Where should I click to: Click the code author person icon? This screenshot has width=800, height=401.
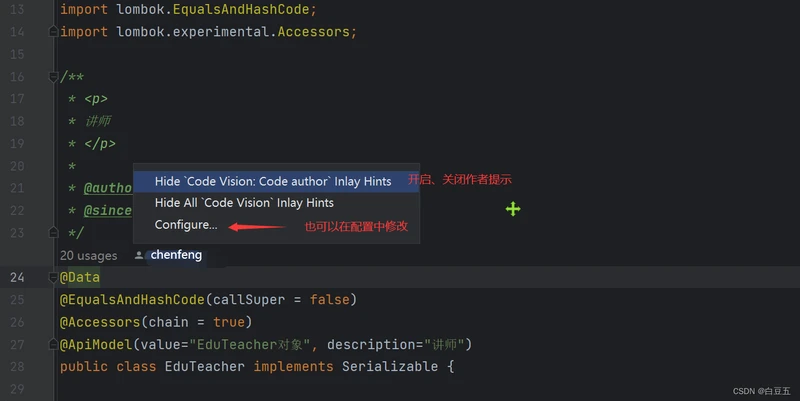point(138,256)
